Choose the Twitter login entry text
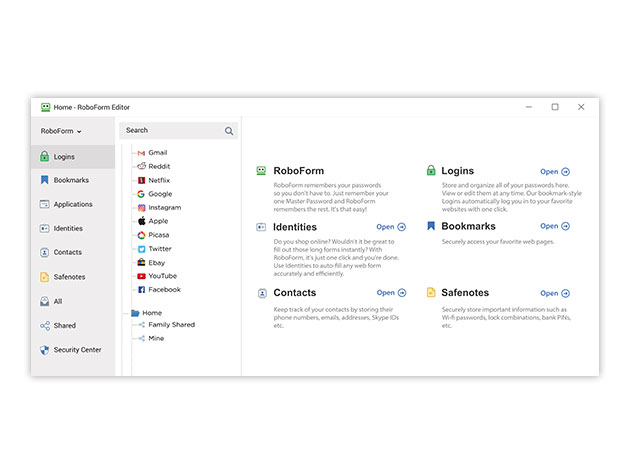630x473 pixels. [160, 249]
